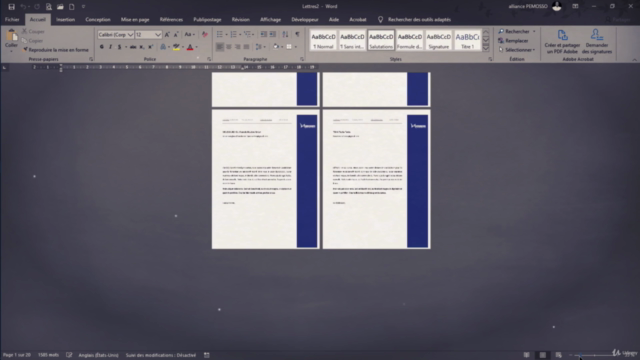Expand the Styles gallery list

click(486, 48)
